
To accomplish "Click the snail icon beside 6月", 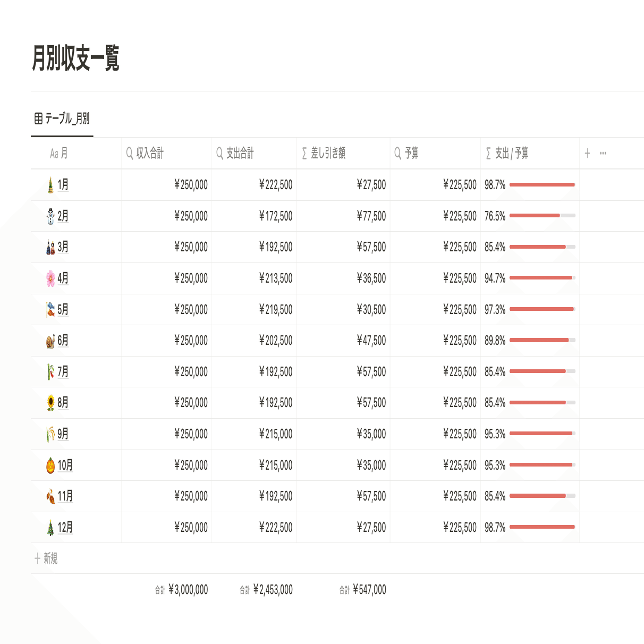I will coord(50,341).
